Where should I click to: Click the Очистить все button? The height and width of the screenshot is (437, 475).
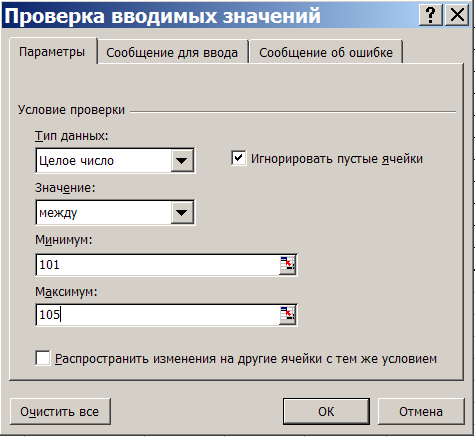coord(60,411)
